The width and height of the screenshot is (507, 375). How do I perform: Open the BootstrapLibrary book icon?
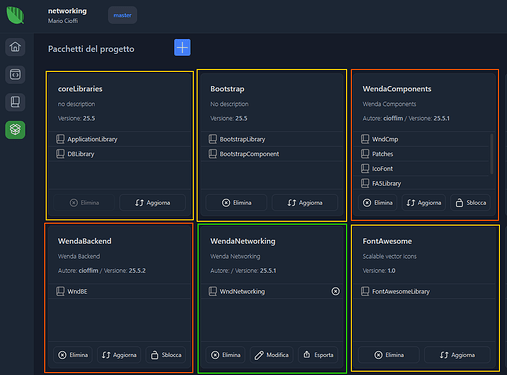[213, 139]
